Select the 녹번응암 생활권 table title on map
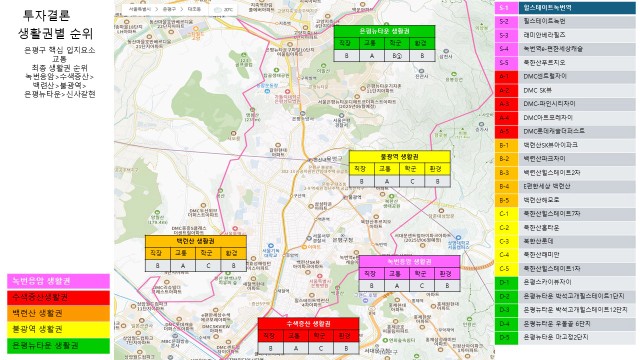Viewport: 640px width, 360px height. (409, 262)
